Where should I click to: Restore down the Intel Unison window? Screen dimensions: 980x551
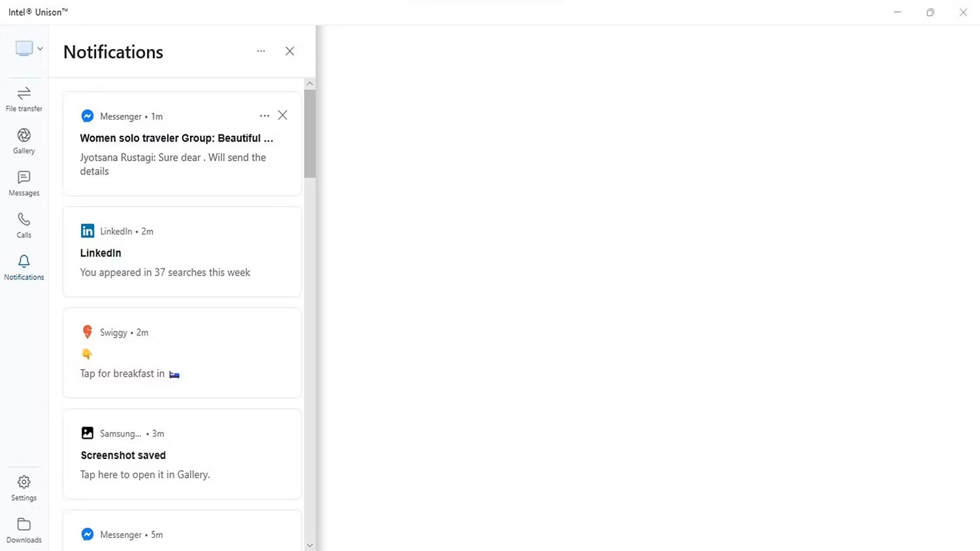click(x=930, y=12)
